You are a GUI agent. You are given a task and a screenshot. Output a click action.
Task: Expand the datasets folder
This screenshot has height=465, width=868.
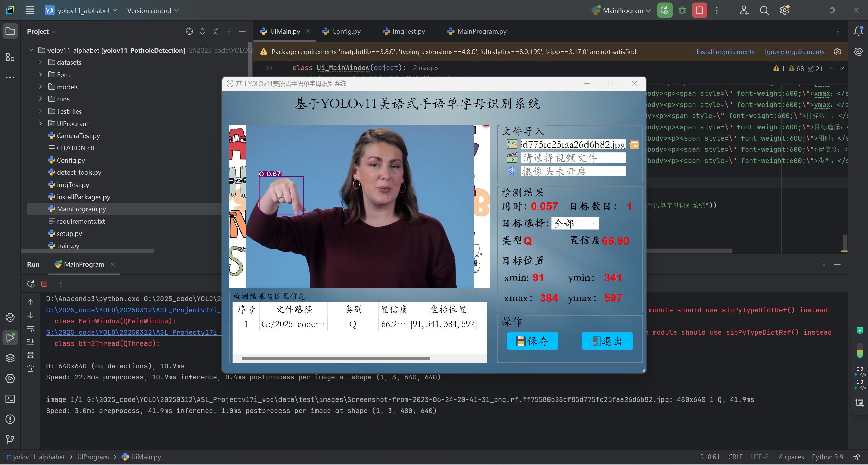point(40,62)
